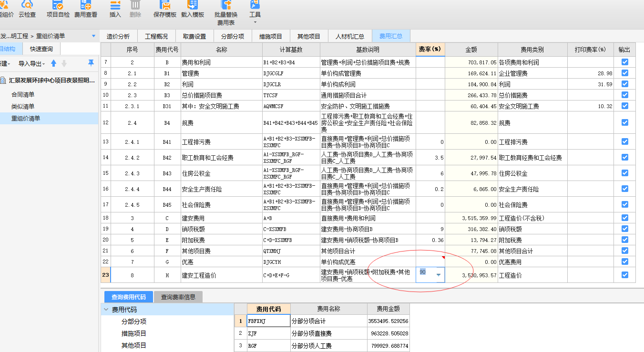
Task: Open rate dropdown arrow in 建安工程造价 row
Action: pyautogui.click(x=439, y=275)
